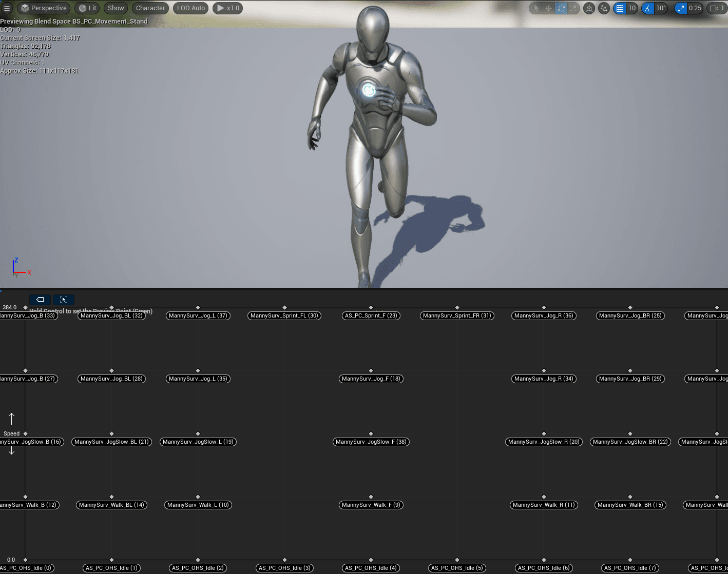Open the Character options menu

coord(150,8)
